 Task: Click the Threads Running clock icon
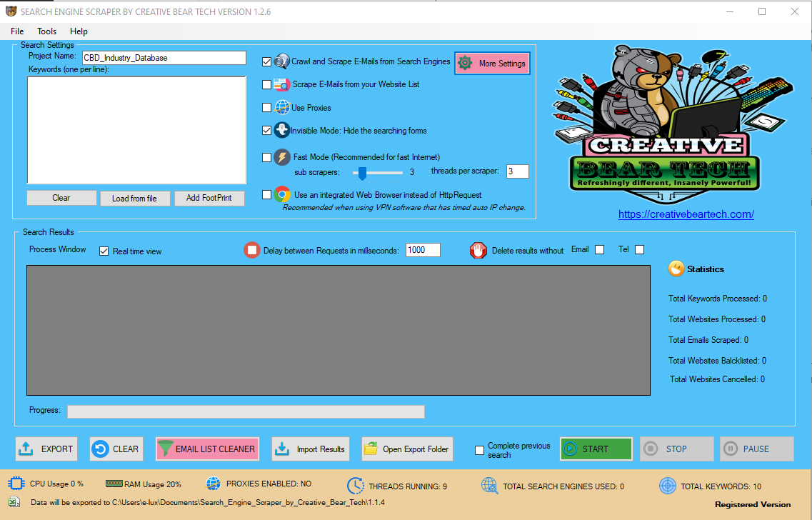pyautogui.click(x=355, y=486)
